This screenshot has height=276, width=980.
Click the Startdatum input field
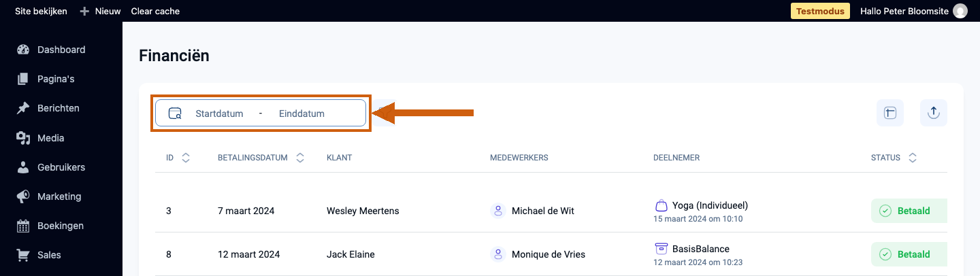[219, 114]
